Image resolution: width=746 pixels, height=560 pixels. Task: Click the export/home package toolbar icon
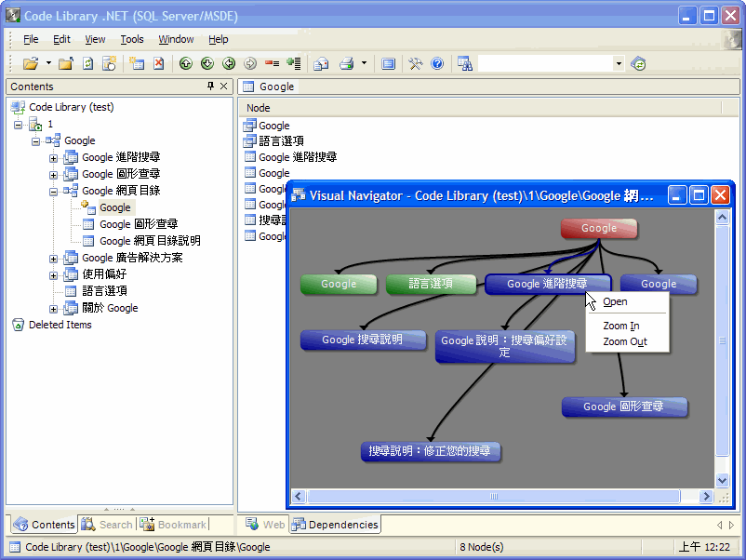pyautogui.click(x=321, y=63)
